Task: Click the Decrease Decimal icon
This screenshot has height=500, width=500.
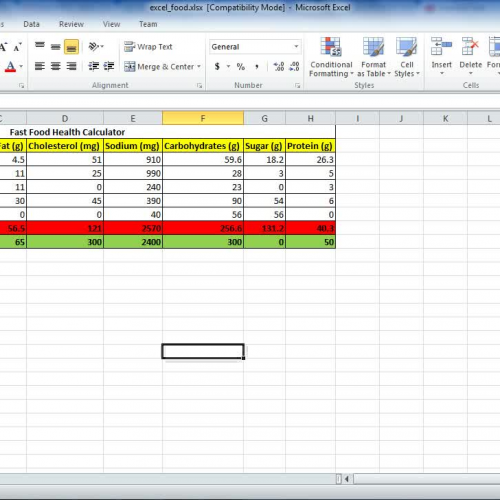Action: coord(294,66)
